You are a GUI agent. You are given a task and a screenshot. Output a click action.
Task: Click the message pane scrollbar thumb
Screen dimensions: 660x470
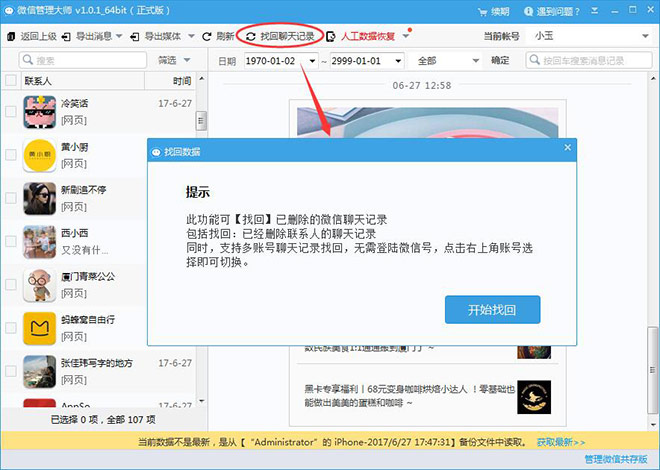point(652,370)
